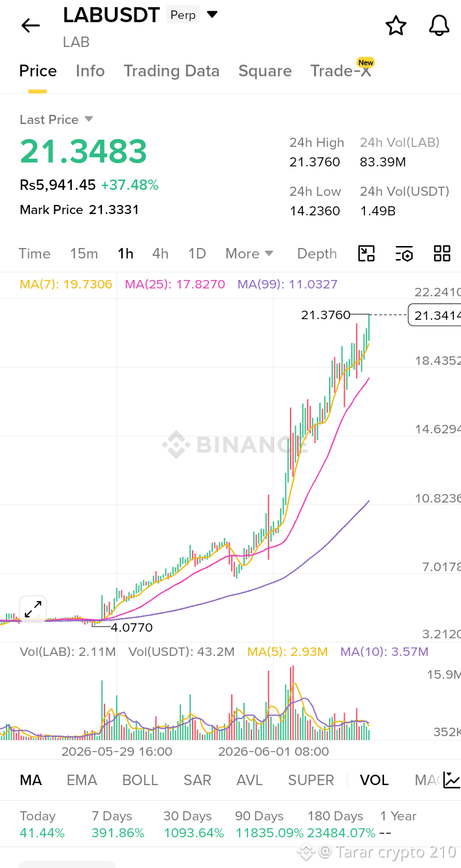Expand the LABUSDT pair selector arrow

212,14
